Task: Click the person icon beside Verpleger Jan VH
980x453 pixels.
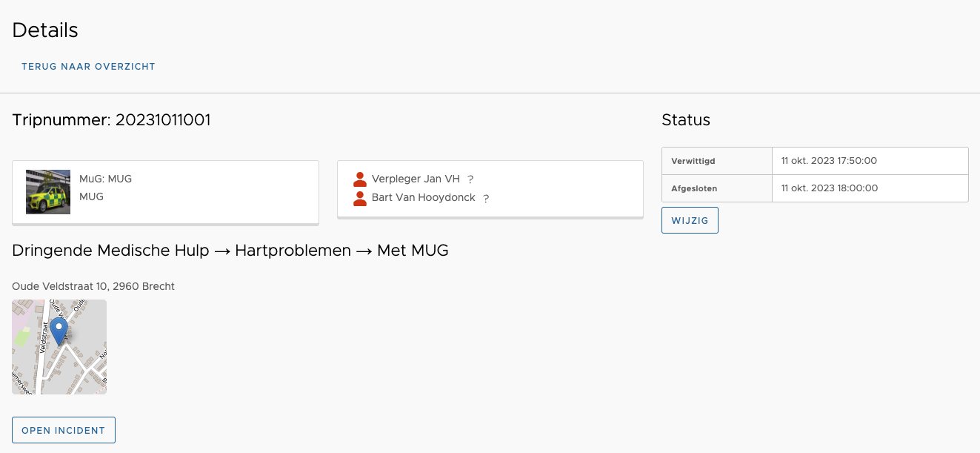Action: coord(360,179)
